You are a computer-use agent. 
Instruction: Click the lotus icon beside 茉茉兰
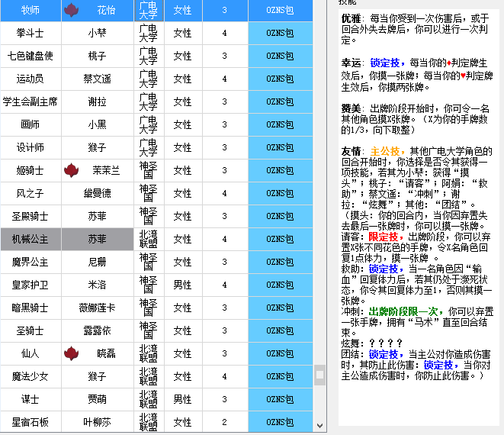(72, 170)
